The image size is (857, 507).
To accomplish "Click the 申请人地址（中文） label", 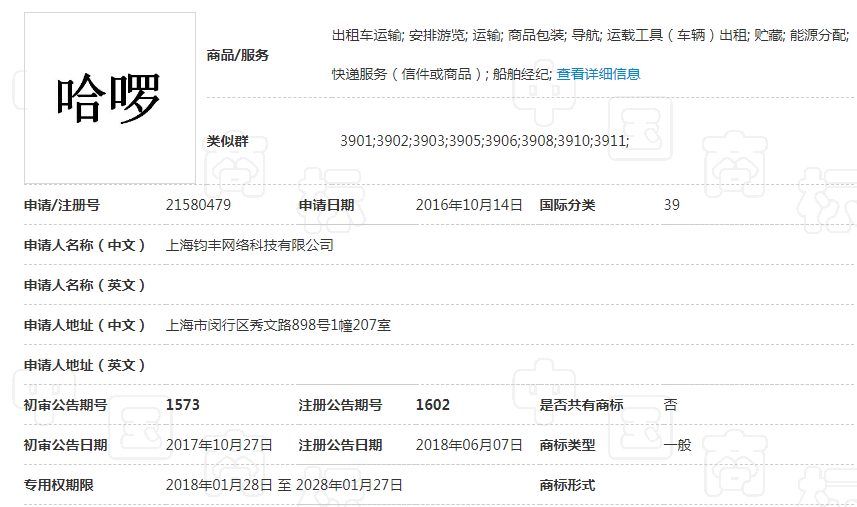I will point(85,325).
